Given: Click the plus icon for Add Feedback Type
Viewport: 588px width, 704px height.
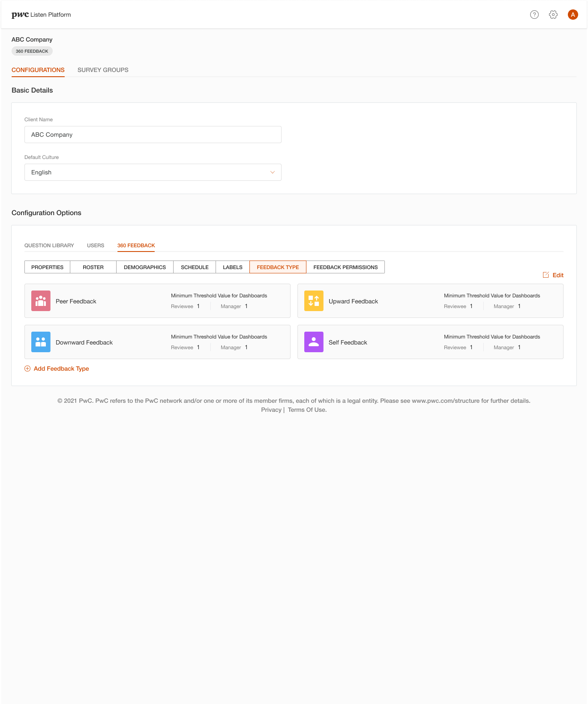Looking at the screenshot, I should [27, 368].
